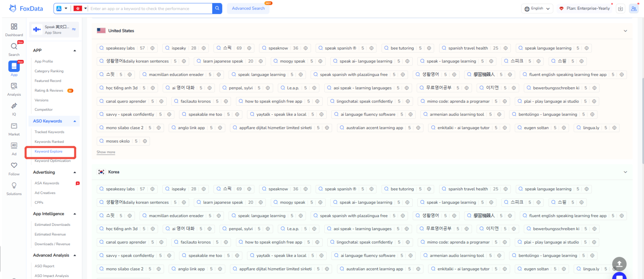Click the app or keyword search field
The image size is (644, 279).
[x=150, y=9]
